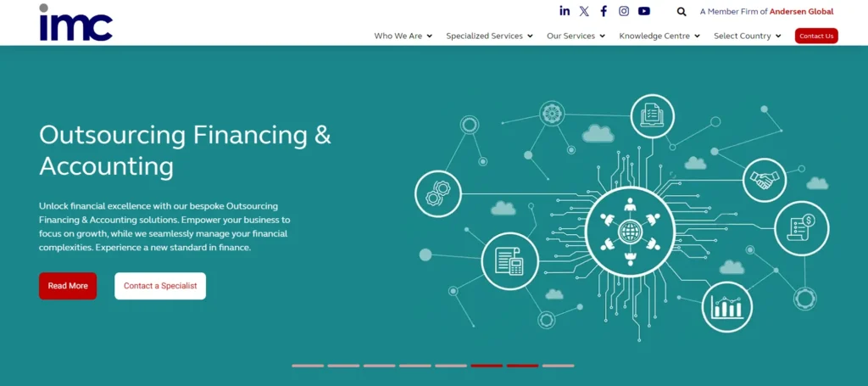Follow the Andersen Global link
868x386 pixels.
pos(801,12)
